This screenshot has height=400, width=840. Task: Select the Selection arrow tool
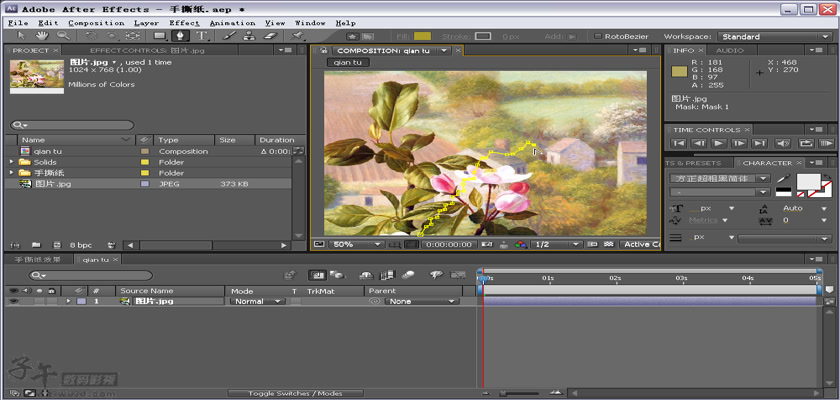click(22, 36)
